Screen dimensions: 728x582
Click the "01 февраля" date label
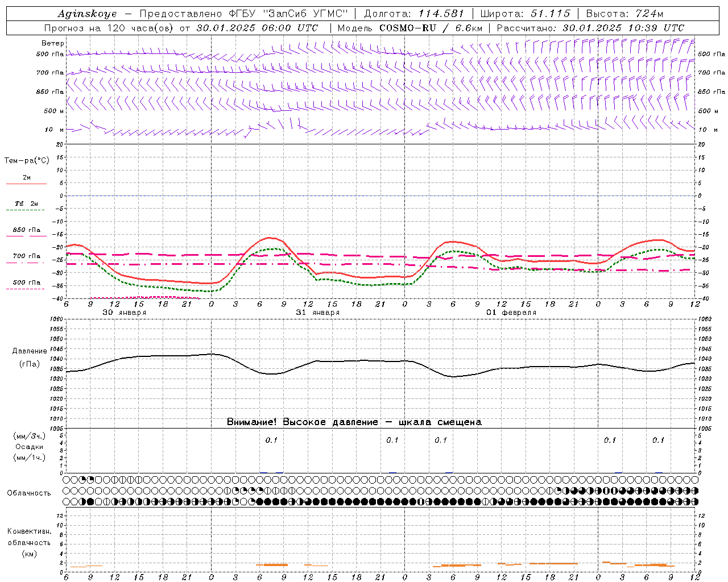pyautogui.click(x=511, y=313)
